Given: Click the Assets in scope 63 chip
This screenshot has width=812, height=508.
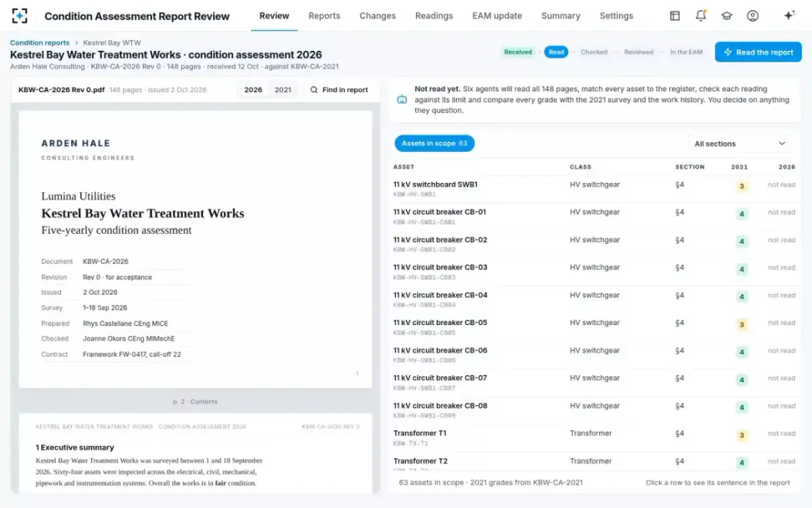Looking at the screenshot, I should click(x=434, y=144).
